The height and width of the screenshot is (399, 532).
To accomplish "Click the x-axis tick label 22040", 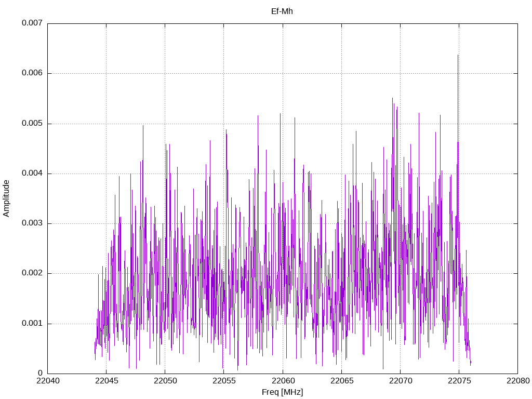I will pyautogui.click(x=48, y=381).
